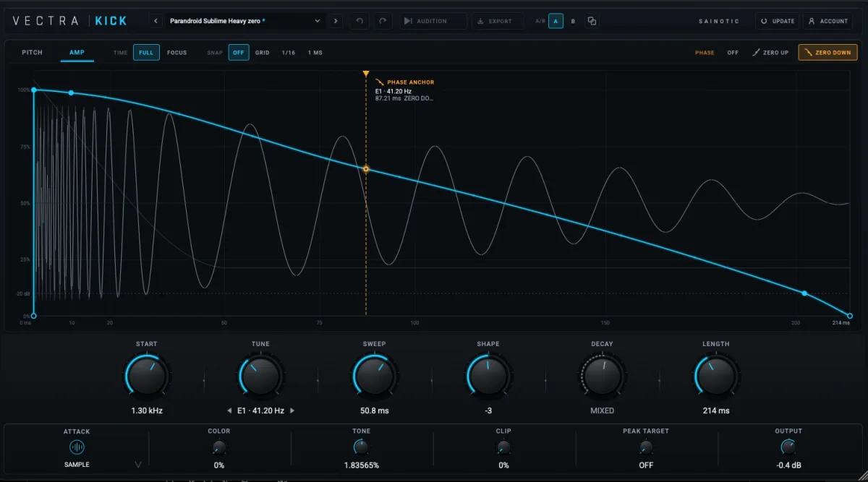
Task: Click the orange phase anchor triangle marker
Action: pyautogui.click(x=366, y=74)
